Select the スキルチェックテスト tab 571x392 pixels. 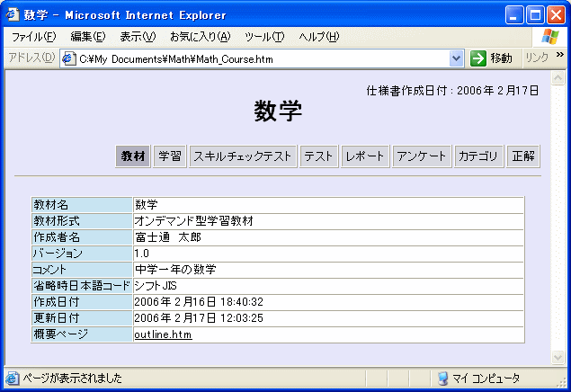[x=243, y=156]
